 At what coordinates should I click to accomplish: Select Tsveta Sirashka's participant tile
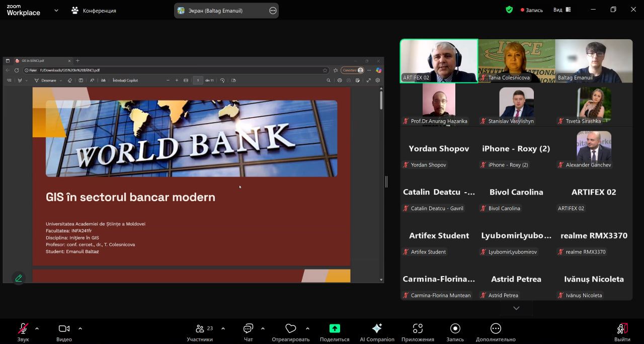(x=594, y=105)
